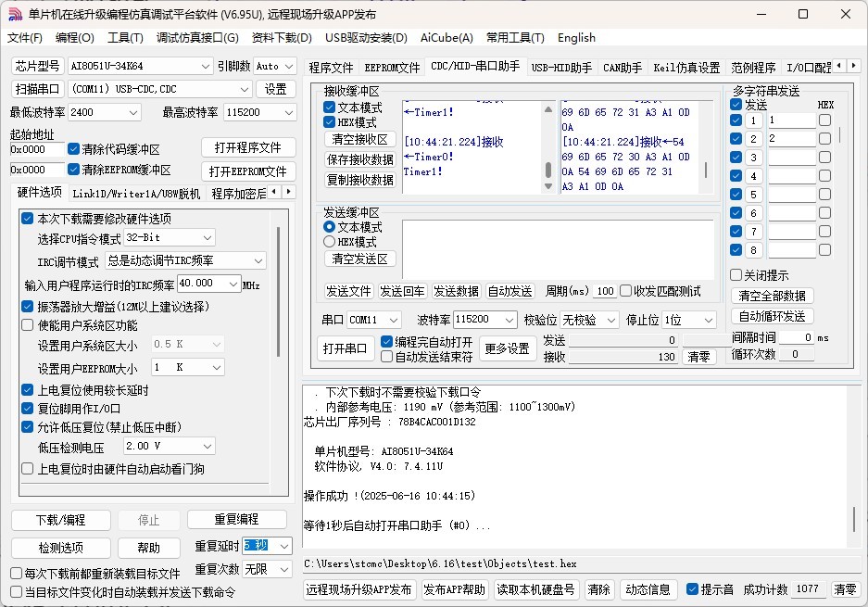The height and width of the screenshot is (607, 868).
Task: Click the 读取本机硬盘号 button
Action: click(535, 589)
